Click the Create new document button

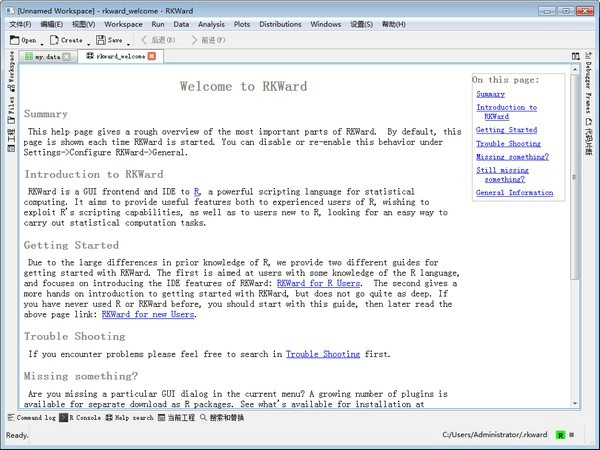tap(66, 40)
